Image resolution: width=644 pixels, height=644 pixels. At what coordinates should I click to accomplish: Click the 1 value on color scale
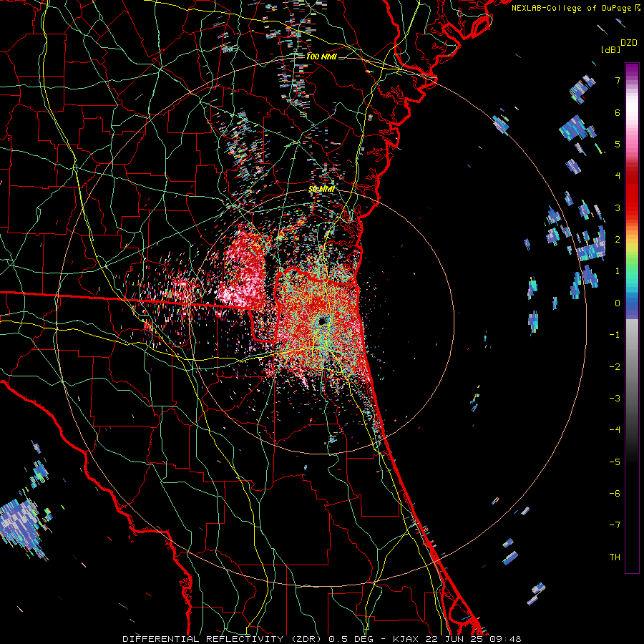(x=618, y=271)
